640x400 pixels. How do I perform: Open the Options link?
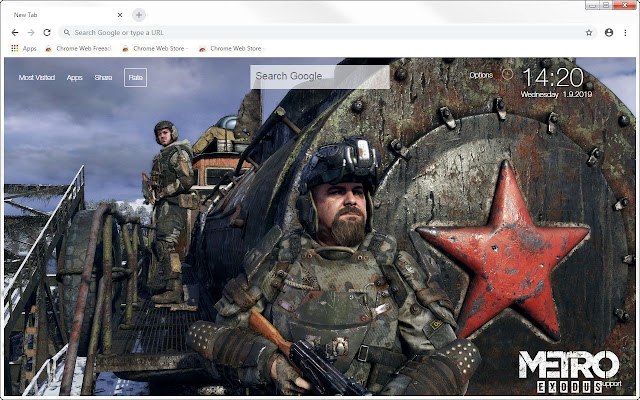(481, 75)
